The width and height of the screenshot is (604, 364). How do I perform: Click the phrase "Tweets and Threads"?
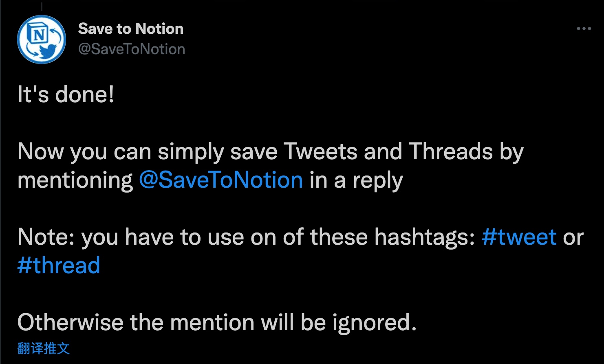click(388, 151)
